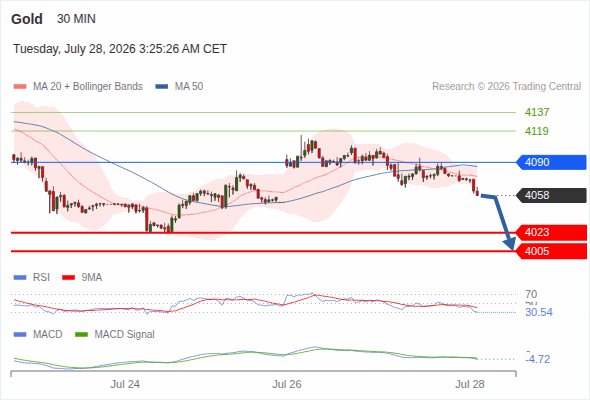Click the 9MA red legend swatch
The image size is (590, 400).
pos(68,278)
